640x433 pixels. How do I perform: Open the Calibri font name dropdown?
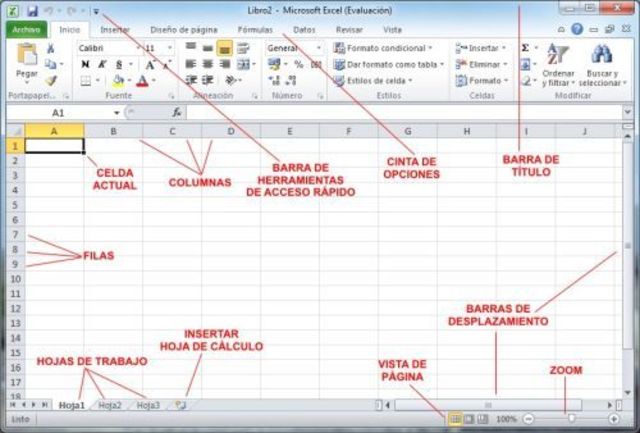(x=138, y=48)
